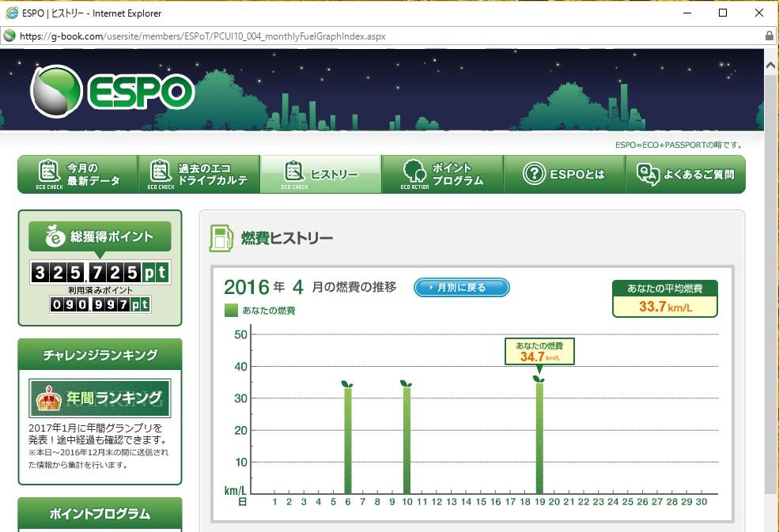Click the money bag icon in 総獲得ポイント

click(55, 236)
